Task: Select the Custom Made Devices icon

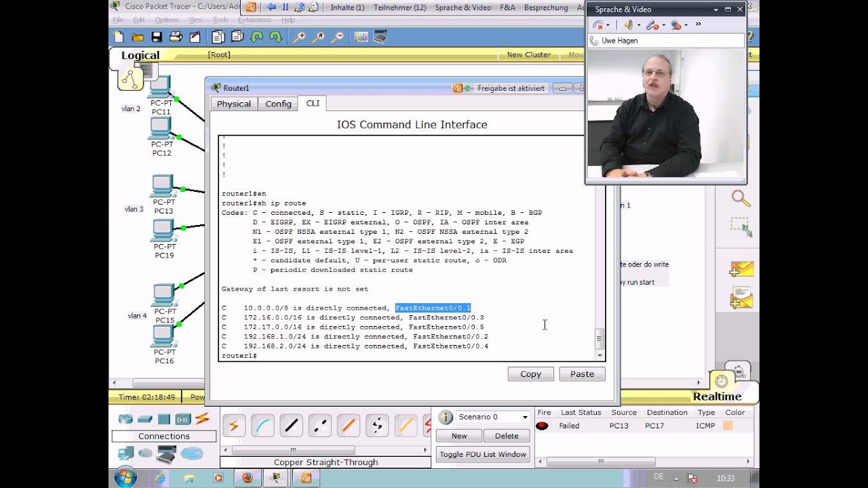Action: [x=166, y=454]
